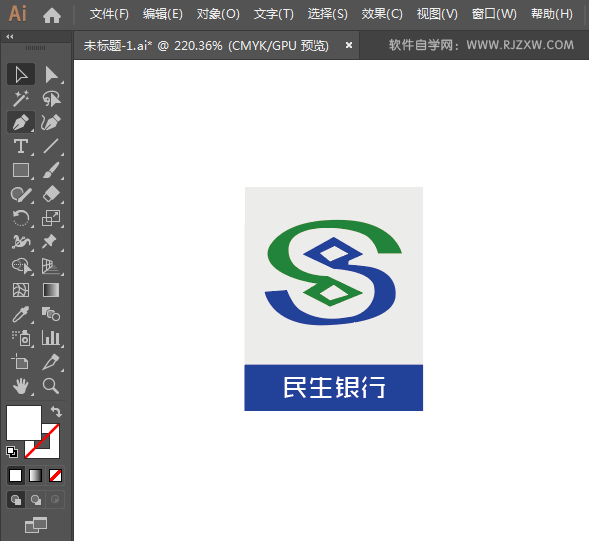Set paint type to Gradient
This screenshot has width=589, height=541.
[x=35, y=476]
